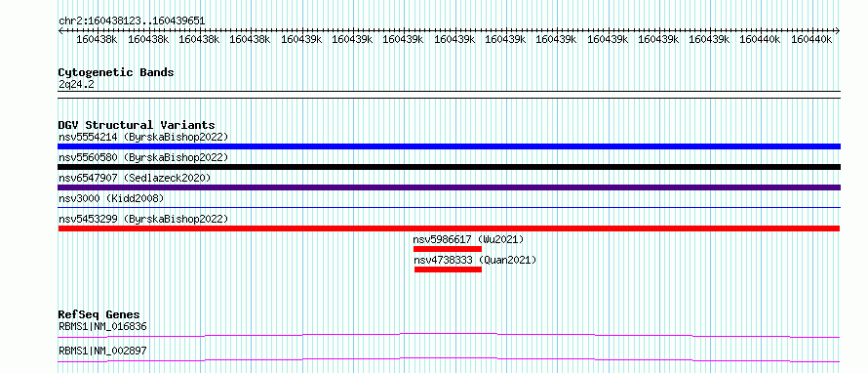Click the magenta line of RBMS1|NM_016836

(x=449, y=335)
